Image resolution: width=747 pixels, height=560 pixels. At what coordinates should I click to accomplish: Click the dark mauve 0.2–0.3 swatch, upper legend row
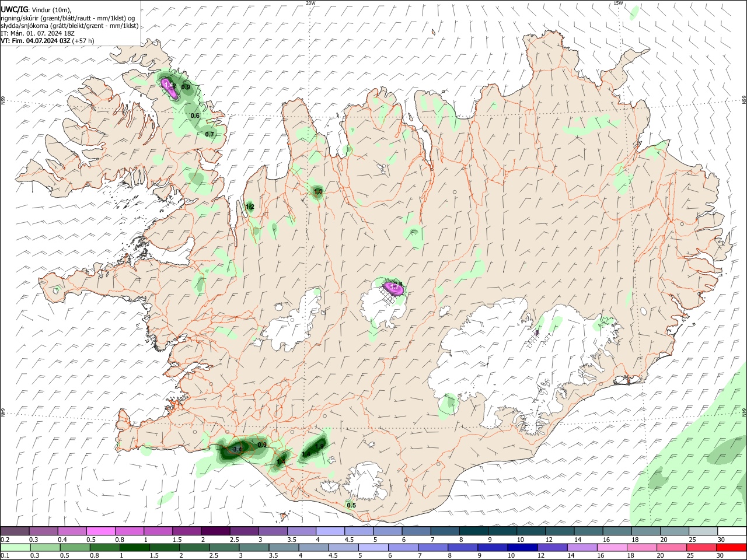[15, 531]
